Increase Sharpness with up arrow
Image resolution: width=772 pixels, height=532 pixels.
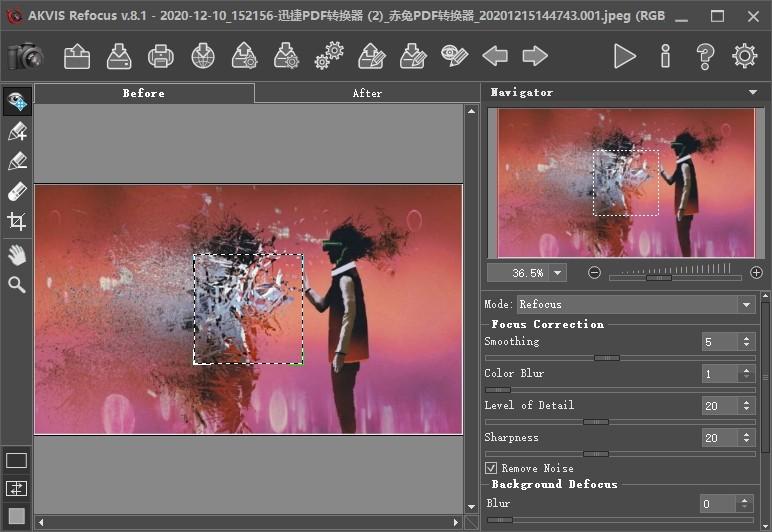pyautogui.click(x=746, y=434)
